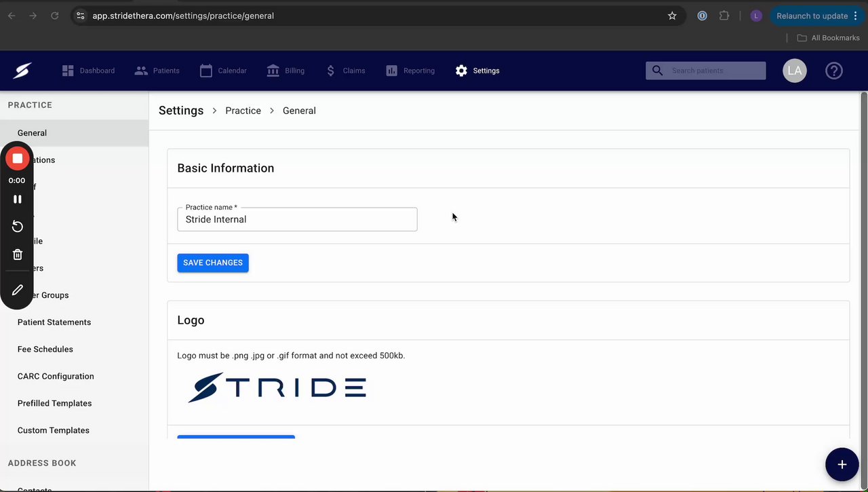Image resolution: width=868 pixels, height=492 pixels.
Task: Open the Chrome profile L avatar
Action: tap(756, 16)
